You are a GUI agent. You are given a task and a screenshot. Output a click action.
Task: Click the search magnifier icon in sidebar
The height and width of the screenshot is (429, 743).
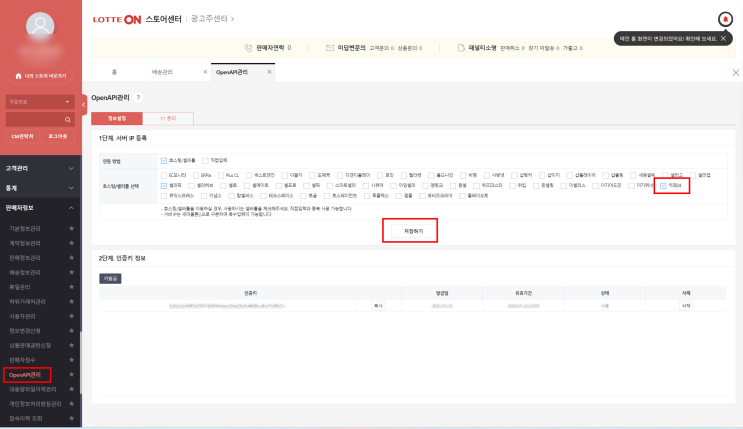pyautogui.click(x=68, y=119)
